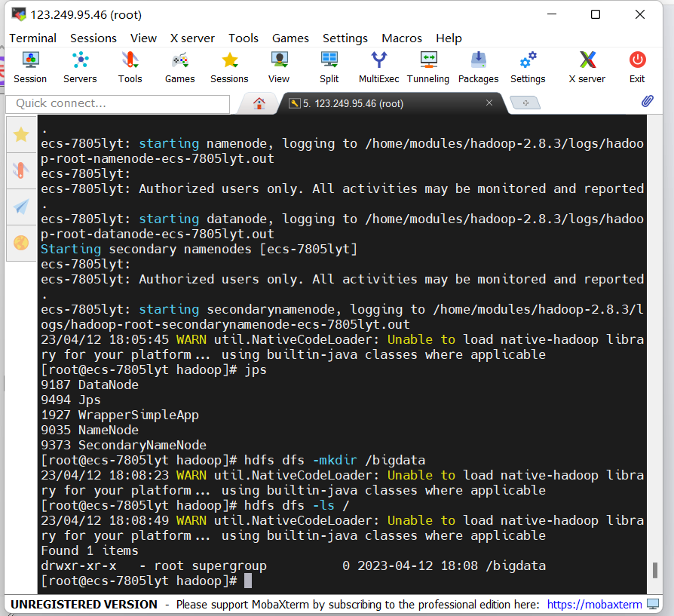Open the Packages toolbar icon
Image resolution: width=674 pixels, height=616 pixels.
pyautogui.click(x=478, y=67)
